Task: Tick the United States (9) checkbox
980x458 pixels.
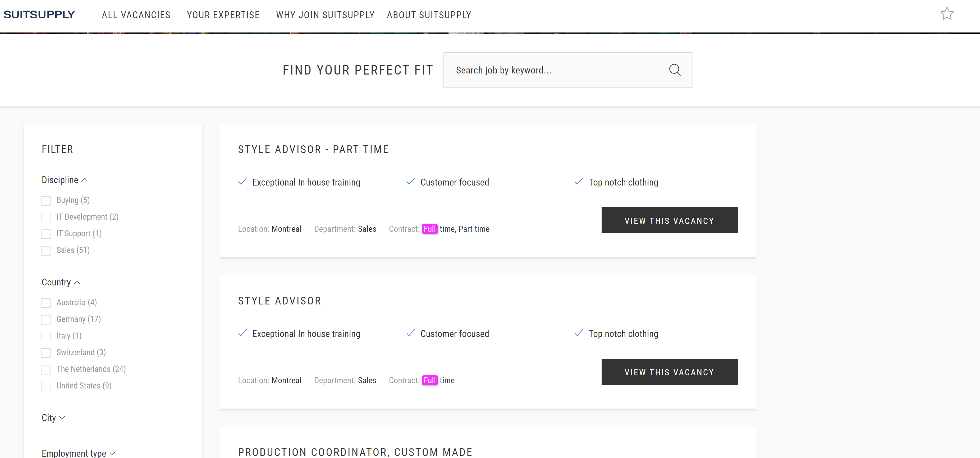Action: [46, 387]
